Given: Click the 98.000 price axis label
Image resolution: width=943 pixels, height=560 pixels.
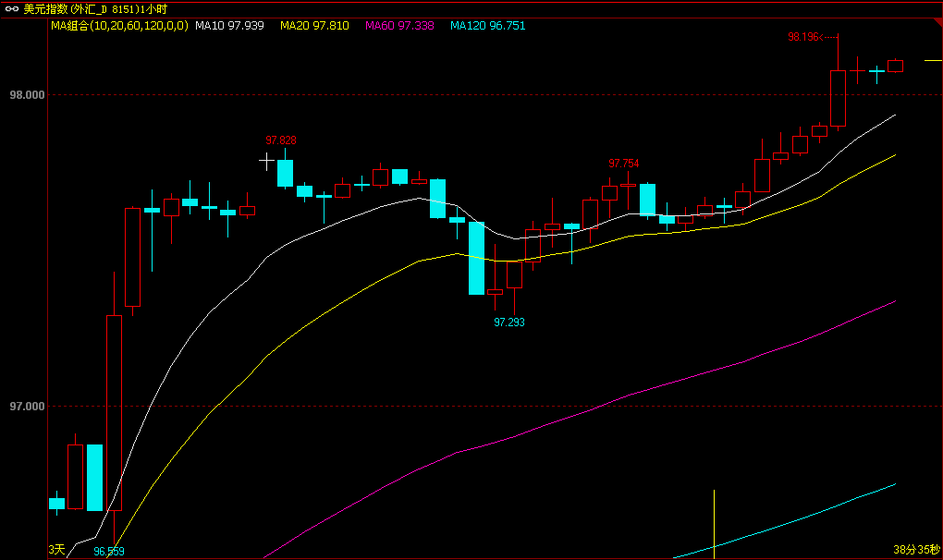Looking at the screenshot, I should coord(27,95).
